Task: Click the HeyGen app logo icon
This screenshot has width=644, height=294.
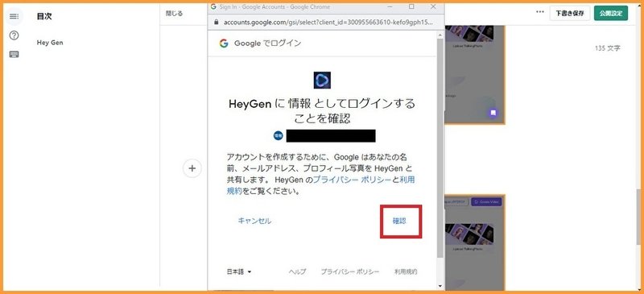Action: 322,81
